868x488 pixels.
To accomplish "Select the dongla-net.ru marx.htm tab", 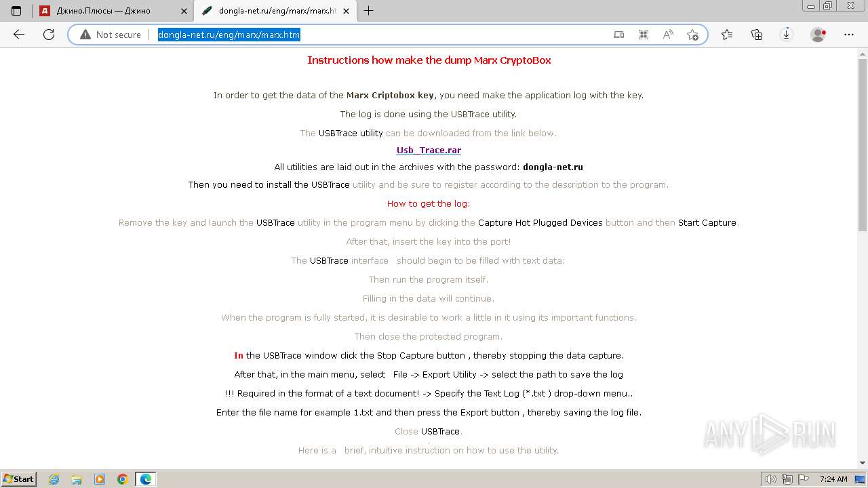I will 276,11.
